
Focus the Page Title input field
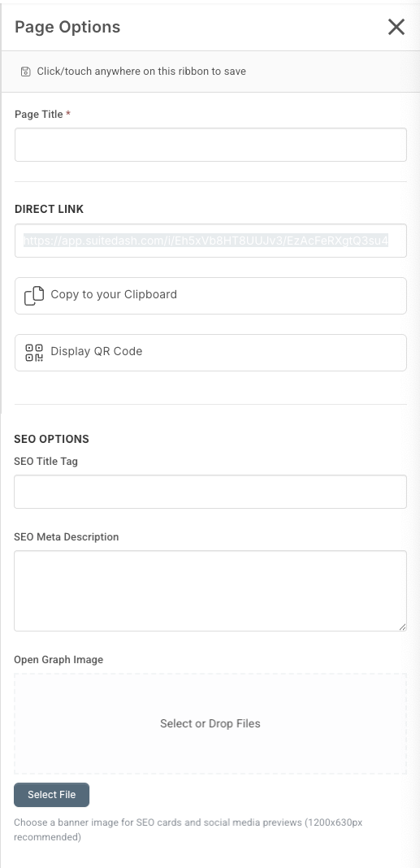(x=211, y=145)
